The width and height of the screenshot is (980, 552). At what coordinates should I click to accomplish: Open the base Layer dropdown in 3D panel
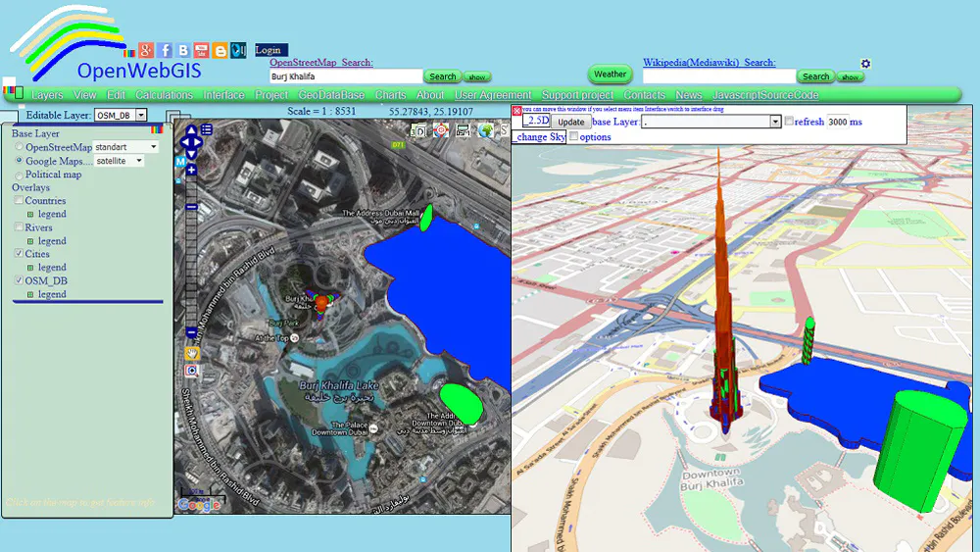point(775,122)
